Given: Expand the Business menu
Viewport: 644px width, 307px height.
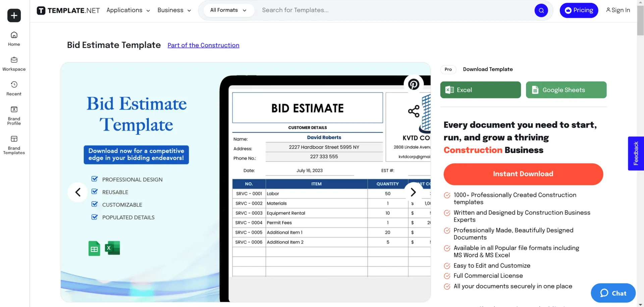Looking at the screenshot, I should [x=174, y=10].
